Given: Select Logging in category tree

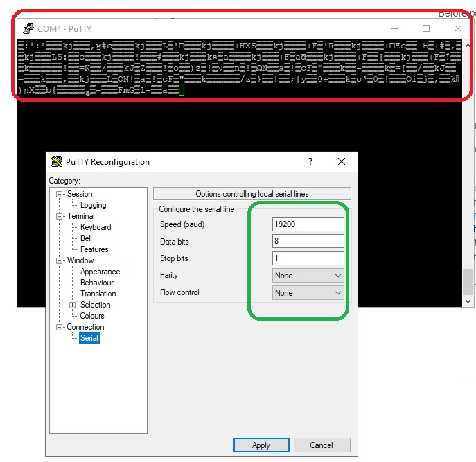Looking at the screenshot, I should [x=93, y=205].
